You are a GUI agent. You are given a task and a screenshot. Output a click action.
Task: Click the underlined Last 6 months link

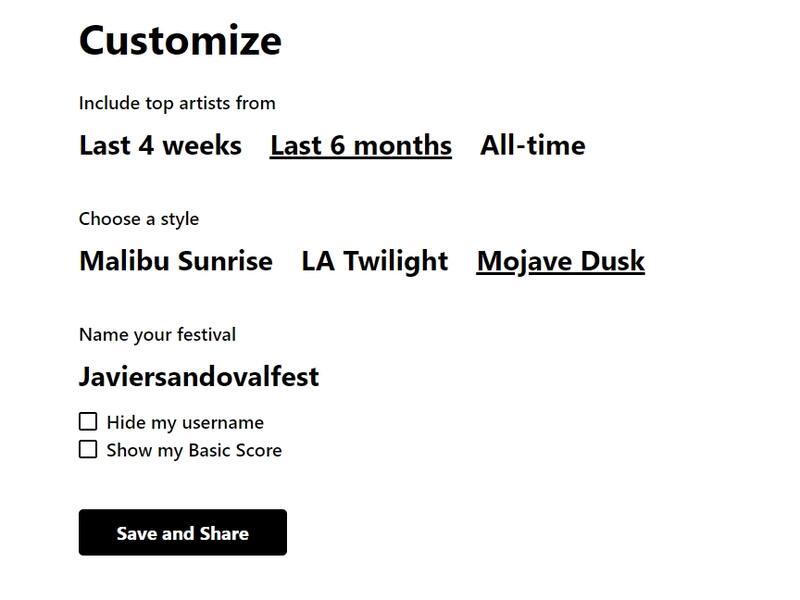click(360, 146)
